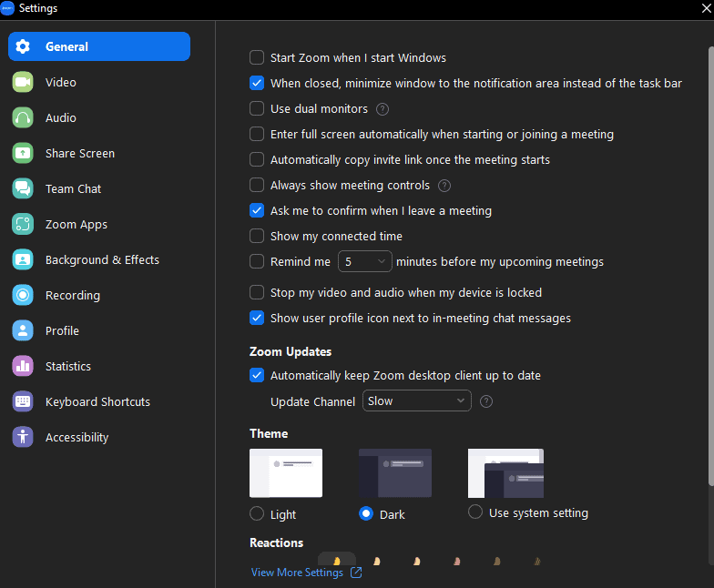Click the Background & Effects icon
This screenshot has width=714, height=588.
click(23, 259)
